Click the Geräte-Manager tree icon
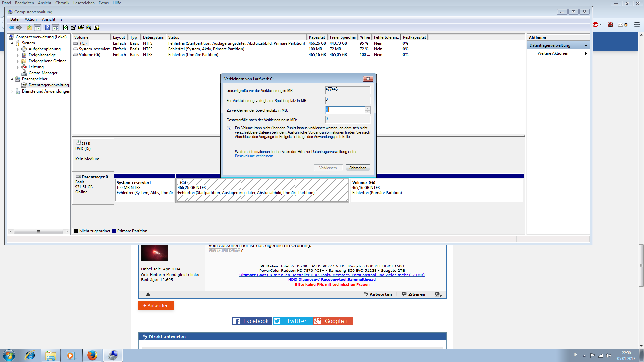 coord(24,73)
